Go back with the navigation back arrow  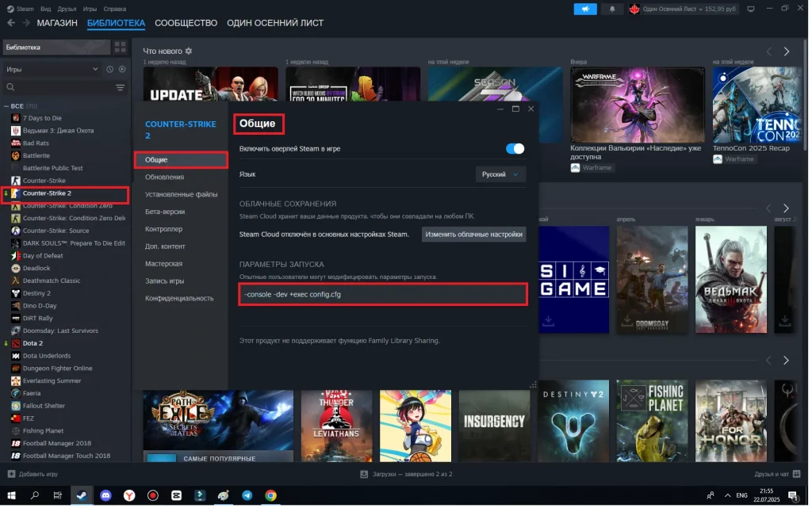pyautogui.click(x=11, y=23)
